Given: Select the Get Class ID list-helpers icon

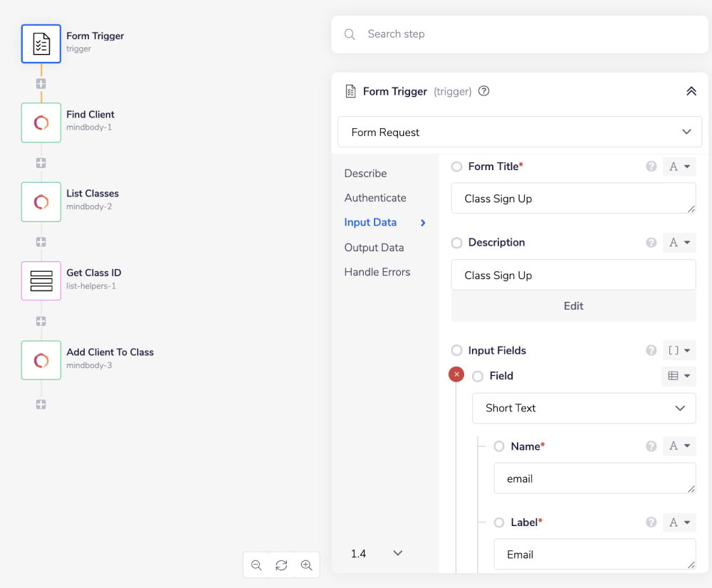Looking at the screenshot, I should (41, 281).
